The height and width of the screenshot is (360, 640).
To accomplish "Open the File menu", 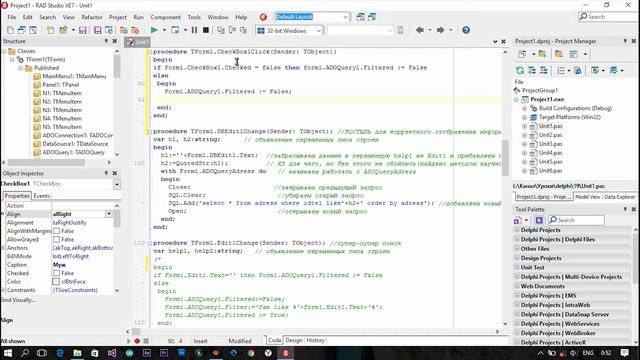I will [x=12, y=17].
